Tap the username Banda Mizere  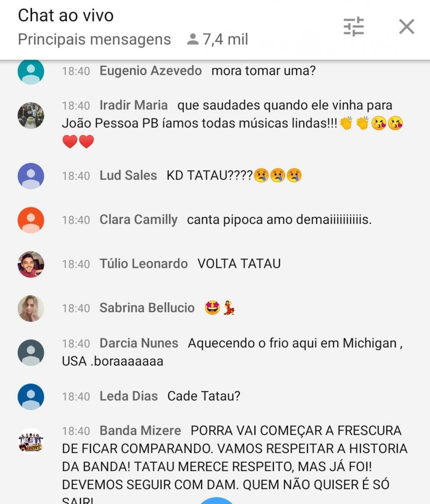pyautogui.click(x=140, y=430)
